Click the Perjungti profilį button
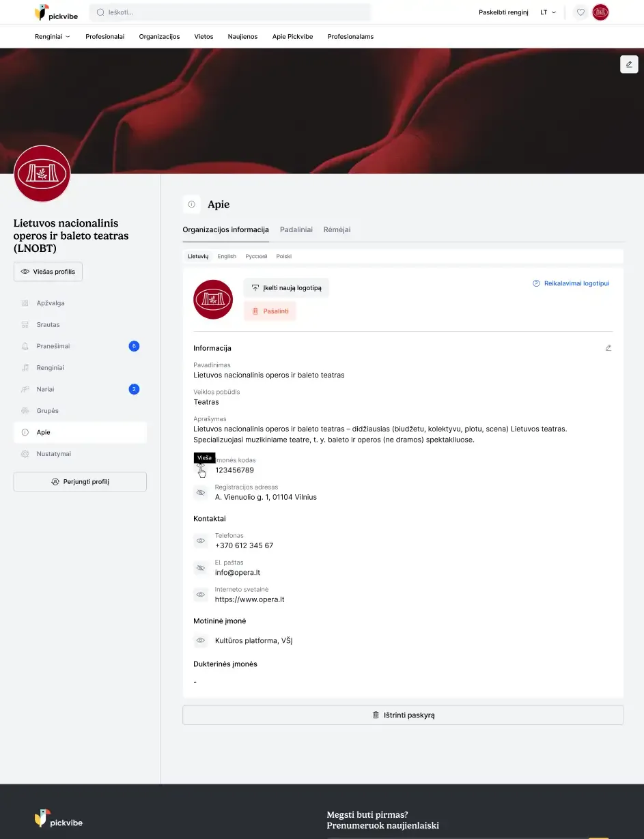 click(80, 481)
